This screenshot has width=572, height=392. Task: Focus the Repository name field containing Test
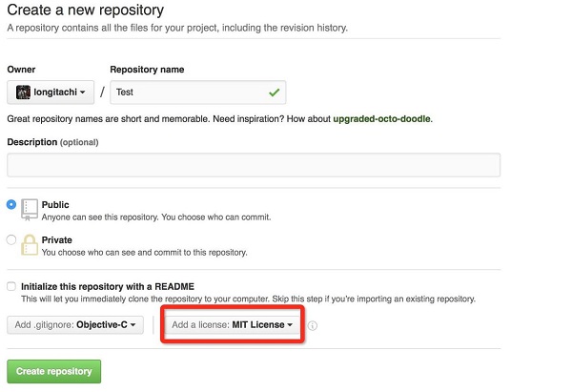191,93
